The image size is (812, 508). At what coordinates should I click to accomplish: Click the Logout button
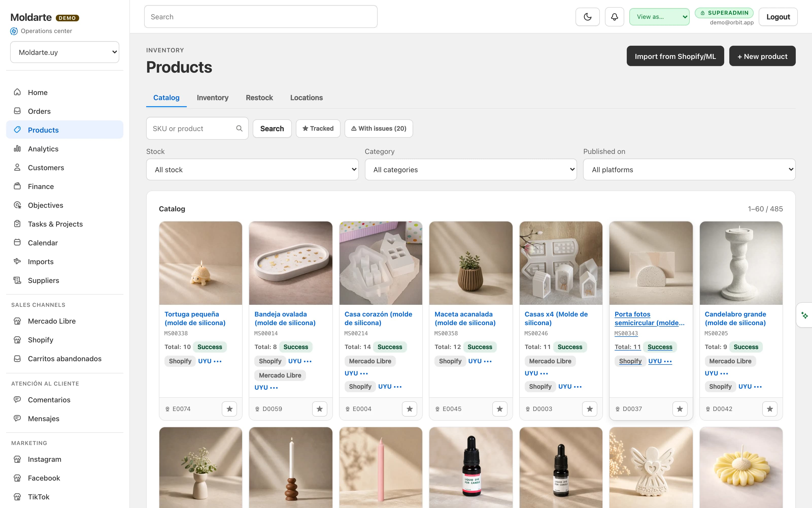(x=778, y=17)
